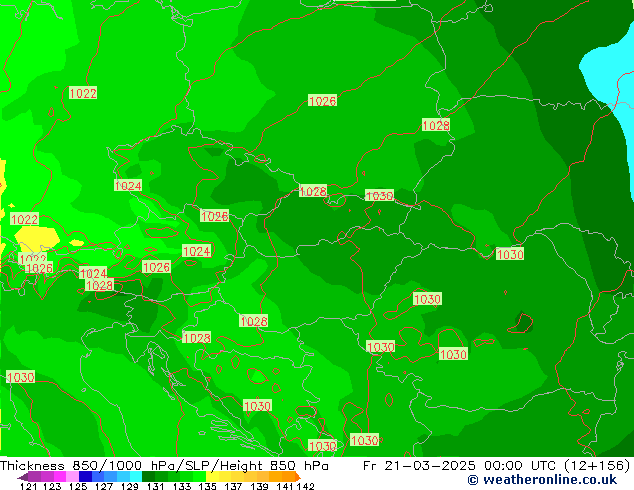Click the bright yellow legend swatch above 135
This screenshot has width=634, height=490.
212,477
